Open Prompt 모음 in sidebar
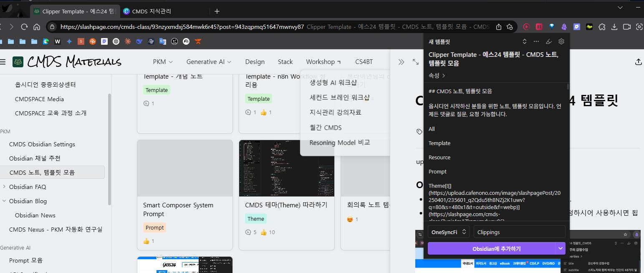Screen dimensions: 644x273 [26, 260]
